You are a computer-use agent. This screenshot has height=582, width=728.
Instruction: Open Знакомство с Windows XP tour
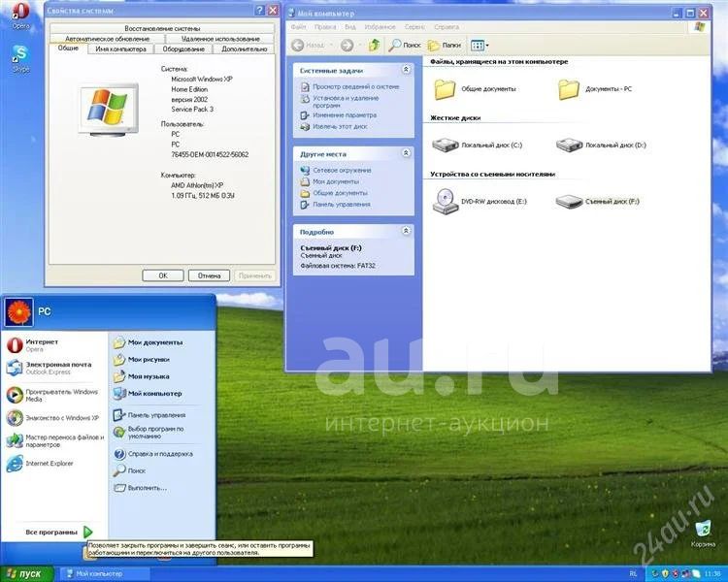(54, 418)
